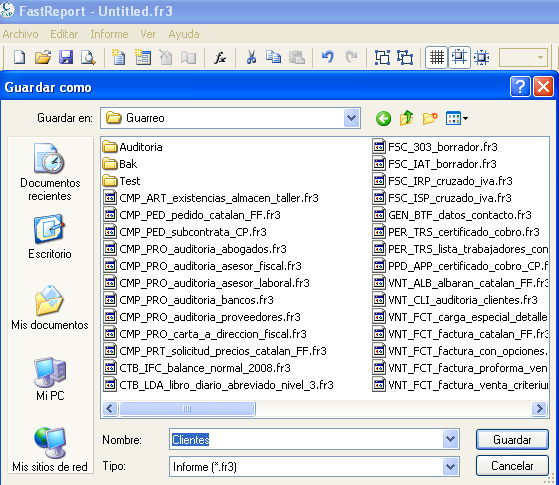The width and height of the screenshot is (559, 485).
Task: Click the Cancelar button
Action: (512, 466)
